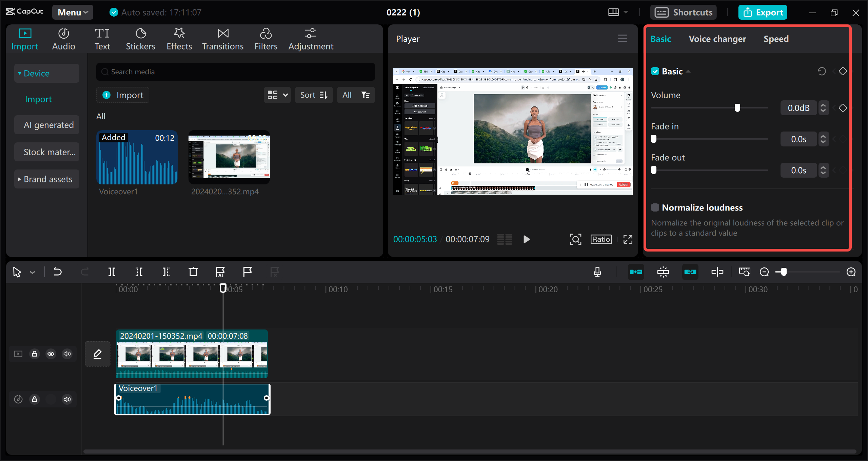This screenshot has width=868, height=461.
Task: Open the Menu dropdown at top left
Action: [x=72, y=12]
